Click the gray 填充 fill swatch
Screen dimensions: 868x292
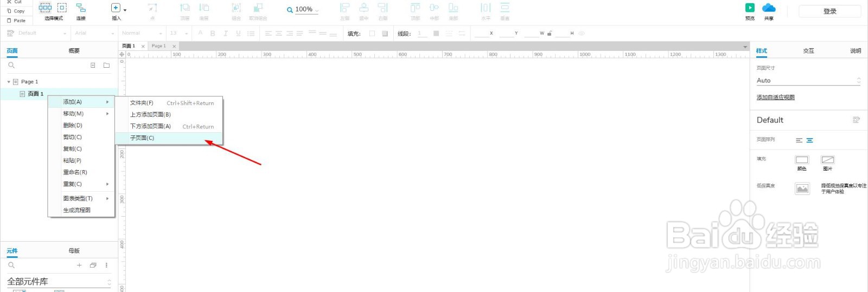385,34
